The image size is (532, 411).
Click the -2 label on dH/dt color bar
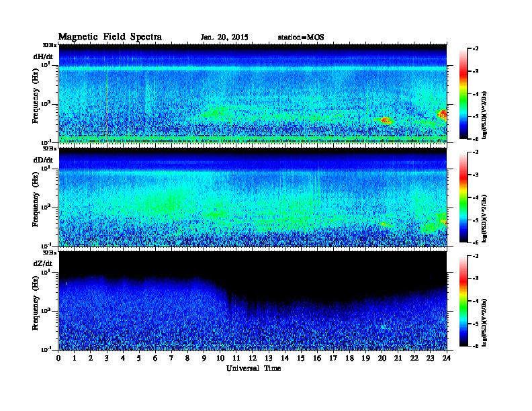click(475, 49)
